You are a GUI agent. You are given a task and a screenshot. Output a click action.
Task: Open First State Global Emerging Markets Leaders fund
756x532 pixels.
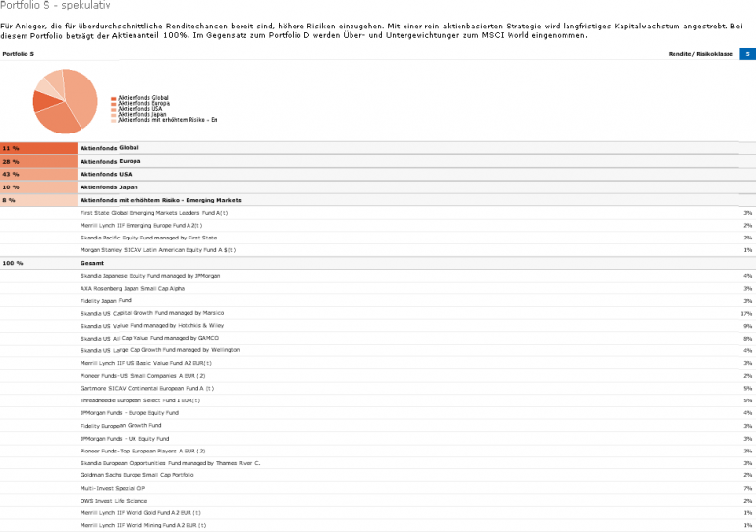(x=378, y=213)
